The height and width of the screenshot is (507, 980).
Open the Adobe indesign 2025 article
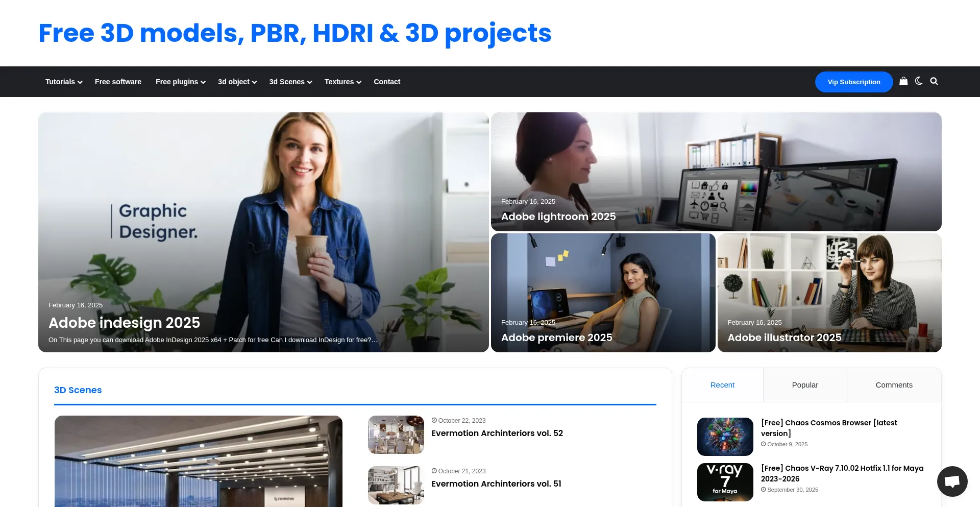tap(124, 323)
